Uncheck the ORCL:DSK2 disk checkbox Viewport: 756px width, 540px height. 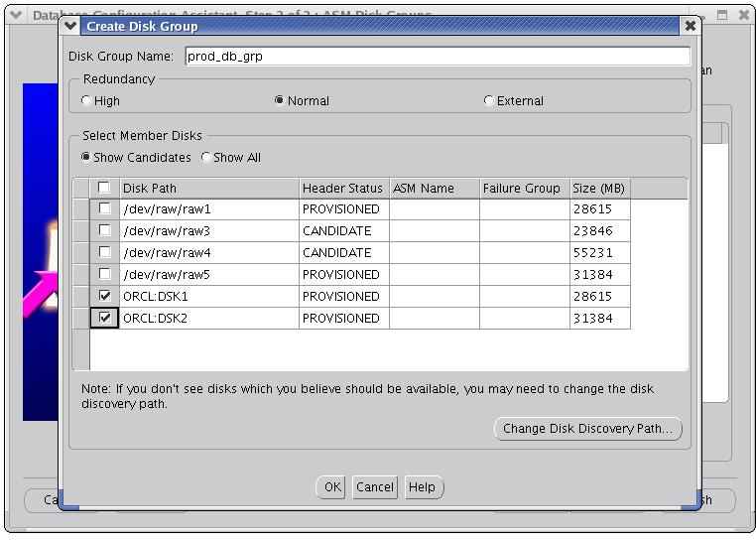pyautogui.click(x=104, y=319)
